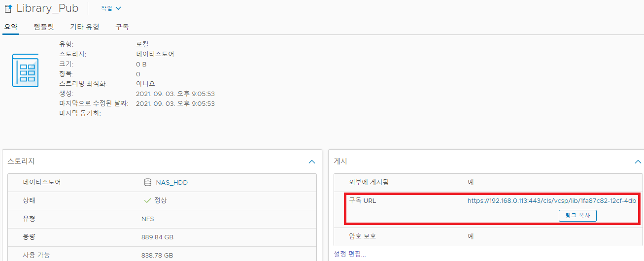Open the NAS_HDD datastore link
This screenshot has height=261, width=644.
coord(171,182)
